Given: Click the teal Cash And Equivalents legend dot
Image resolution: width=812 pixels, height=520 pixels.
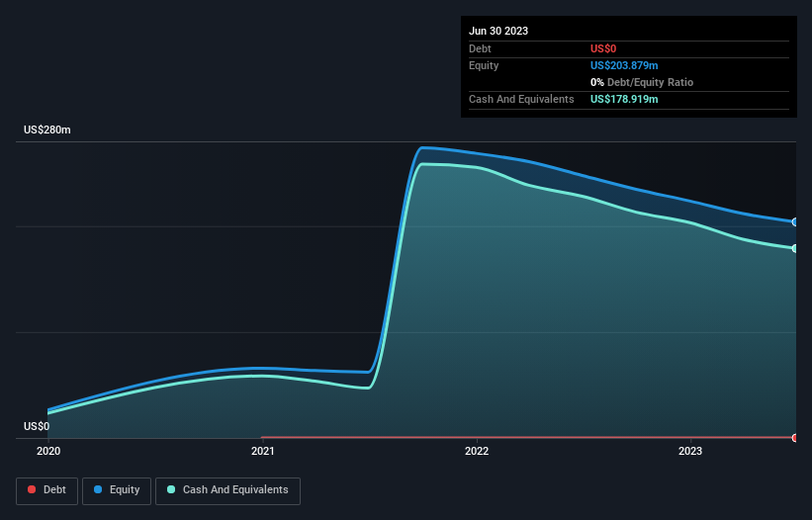Looking at the screenshot, I should tap(171, 489).
